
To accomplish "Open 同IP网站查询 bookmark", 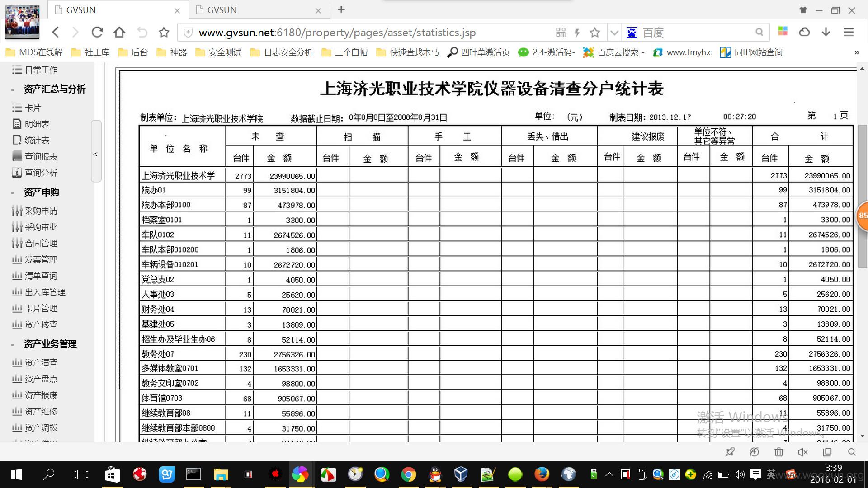I will (751, 52).
